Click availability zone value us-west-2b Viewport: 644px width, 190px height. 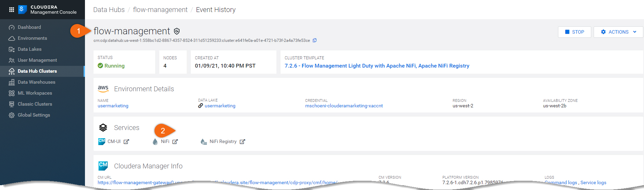tap(555, 106)
